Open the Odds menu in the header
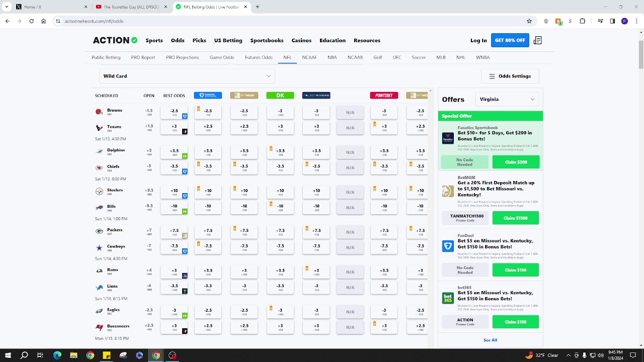The image size is (644, 362). 178,40
